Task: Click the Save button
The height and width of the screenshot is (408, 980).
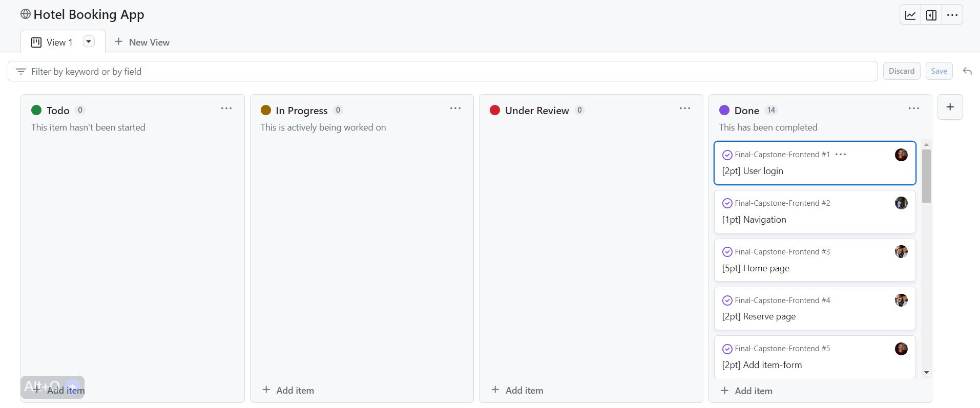Action: coord(939,71)
